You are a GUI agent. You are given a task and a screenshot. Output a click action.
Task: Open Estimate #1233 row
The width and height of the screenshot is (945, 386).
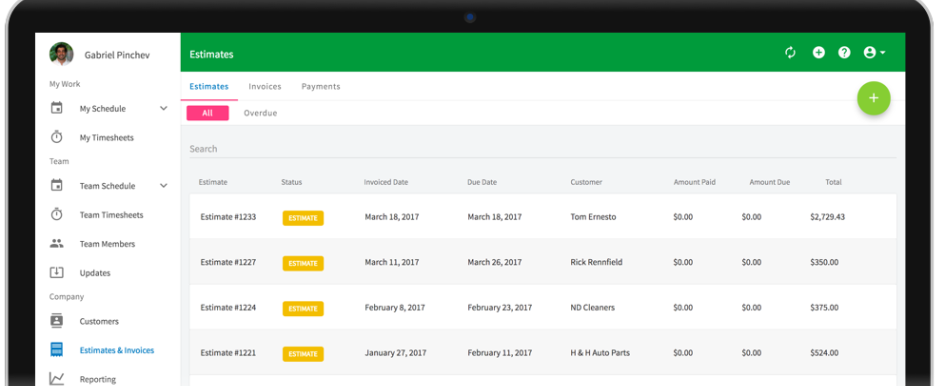point(542,217)
